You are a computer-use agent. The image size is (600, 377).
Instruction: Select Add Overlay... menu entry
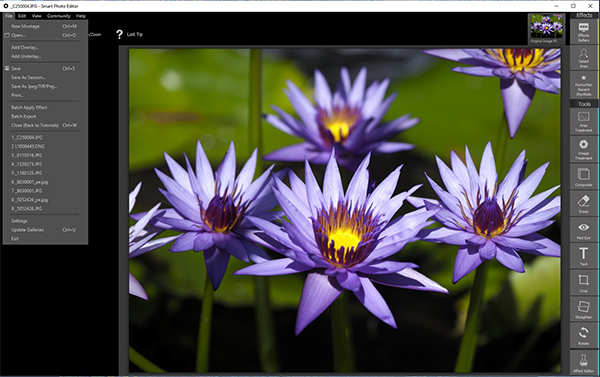45,47
